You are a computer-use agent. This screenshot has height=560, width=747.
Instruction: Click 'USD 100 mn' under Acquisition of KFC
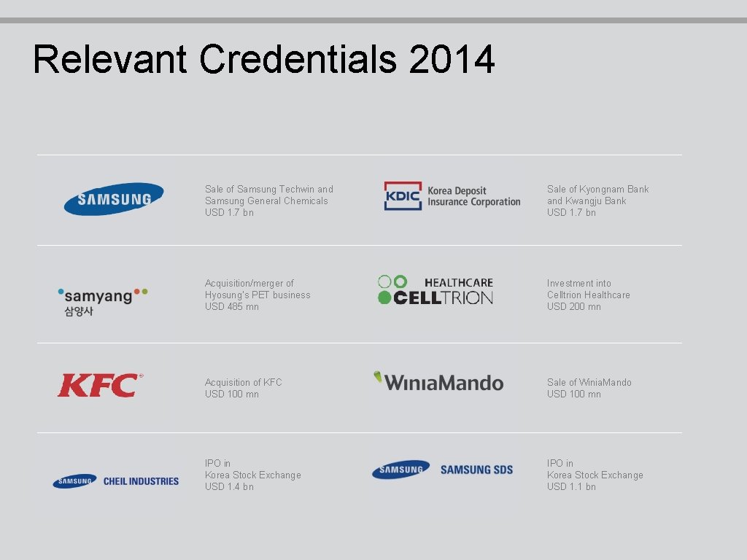point(232,394)
